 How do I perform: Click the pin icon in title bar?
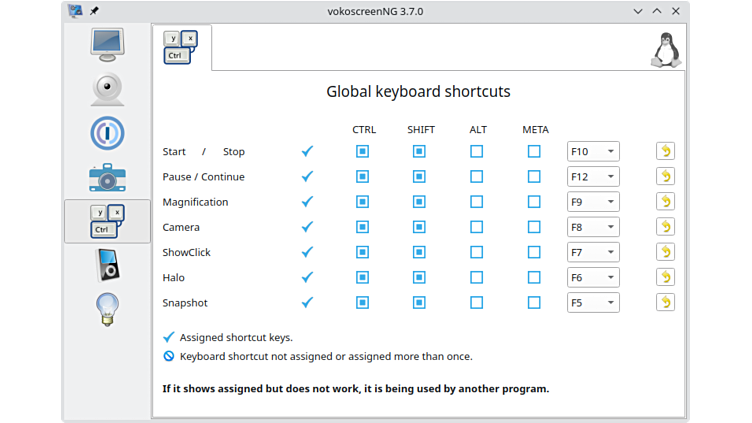click(94, 11)
